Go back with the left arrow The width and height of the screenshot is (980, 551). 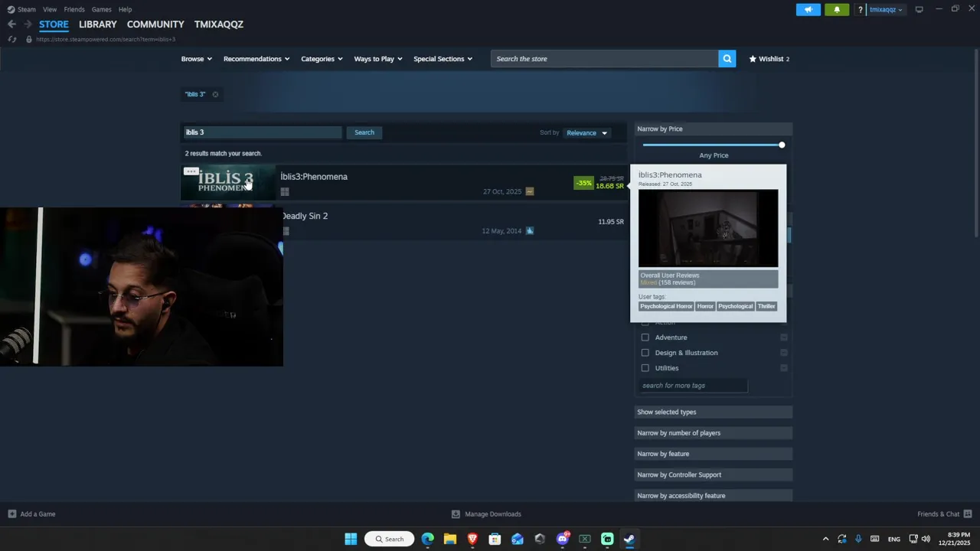pyautogui.click(x=11, y=24)
